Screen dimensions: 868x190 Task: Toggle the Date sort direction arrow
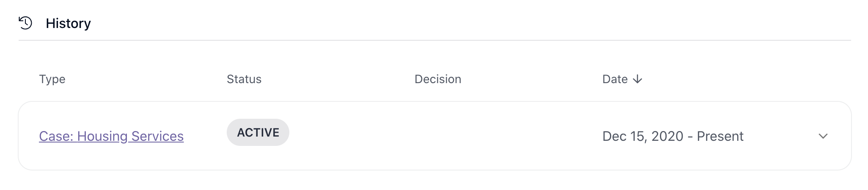pos(637,79)
